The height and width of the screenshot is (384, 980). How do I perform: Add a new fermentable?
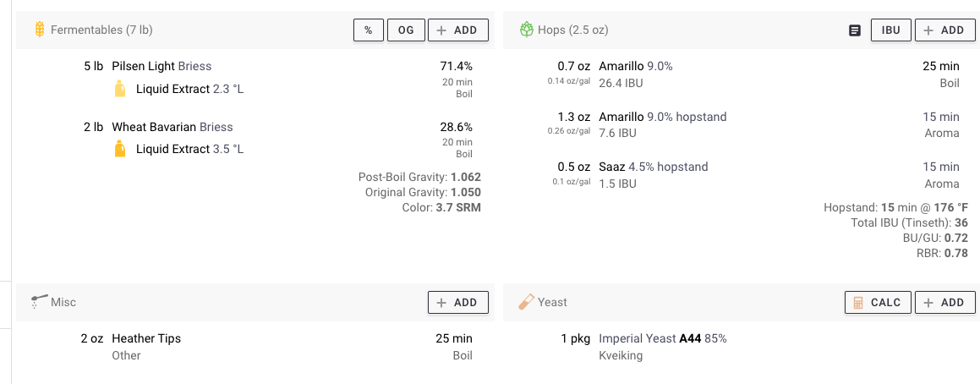click(x=458, y=30)
